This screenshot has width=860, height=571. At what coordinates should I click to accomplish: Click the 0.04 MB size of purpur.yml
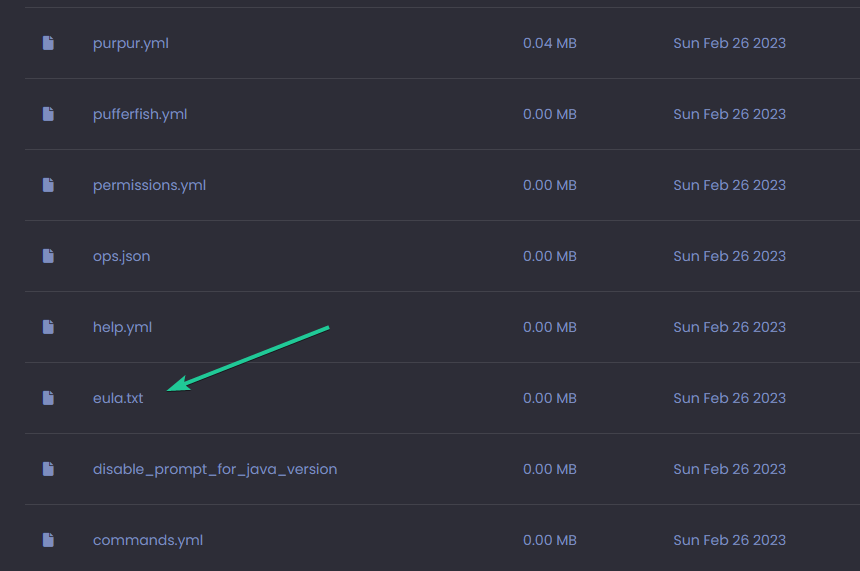click(549, 43)
